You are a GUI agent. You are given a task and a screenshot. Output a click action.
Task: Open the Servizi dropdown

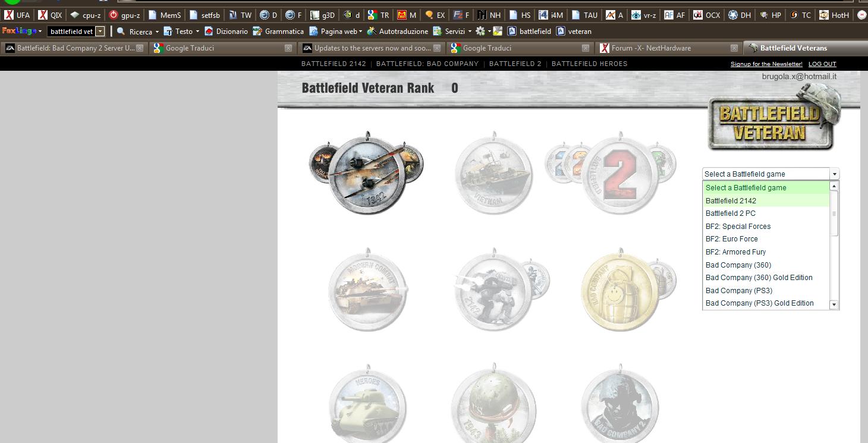click(452, 31)
